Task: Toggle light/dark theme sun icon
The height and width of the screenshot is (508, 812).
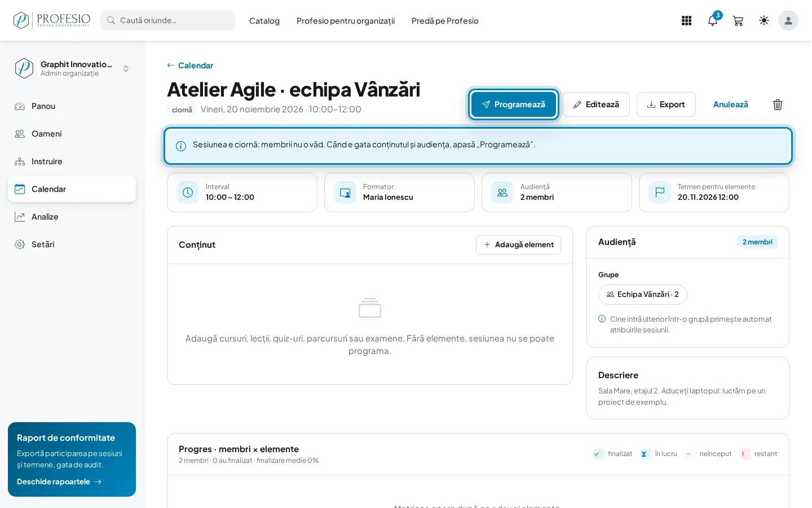Action: [x=764, y=21]
